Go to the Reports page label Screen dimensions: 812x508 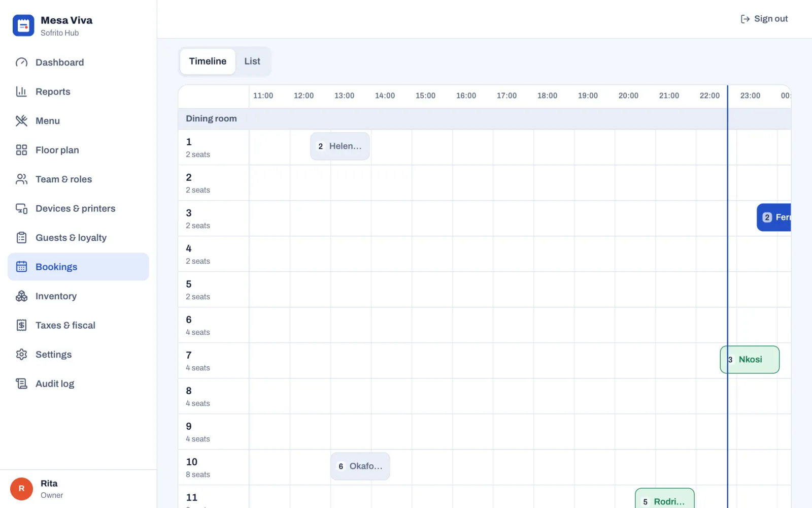53,91
